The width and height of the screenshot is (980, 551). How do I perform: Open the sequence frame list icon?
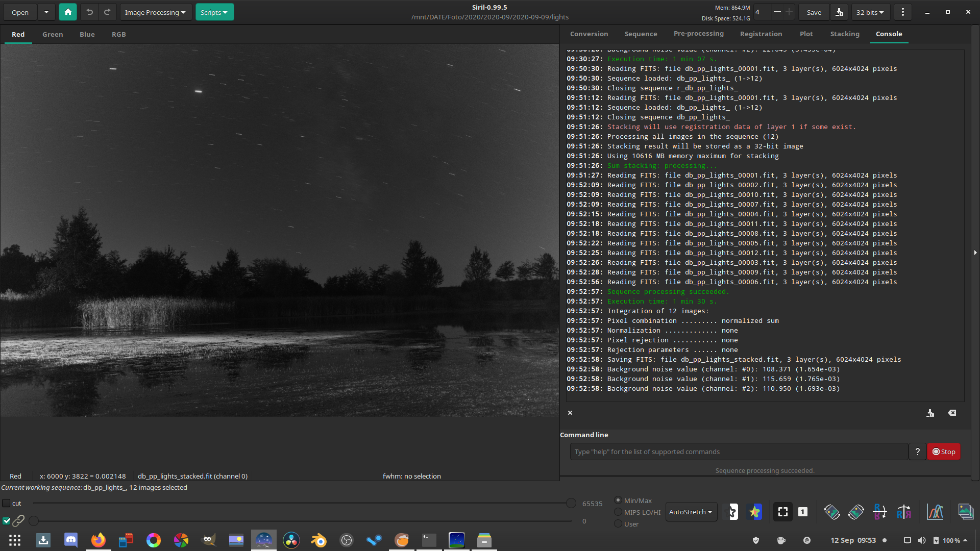[965, 512]
